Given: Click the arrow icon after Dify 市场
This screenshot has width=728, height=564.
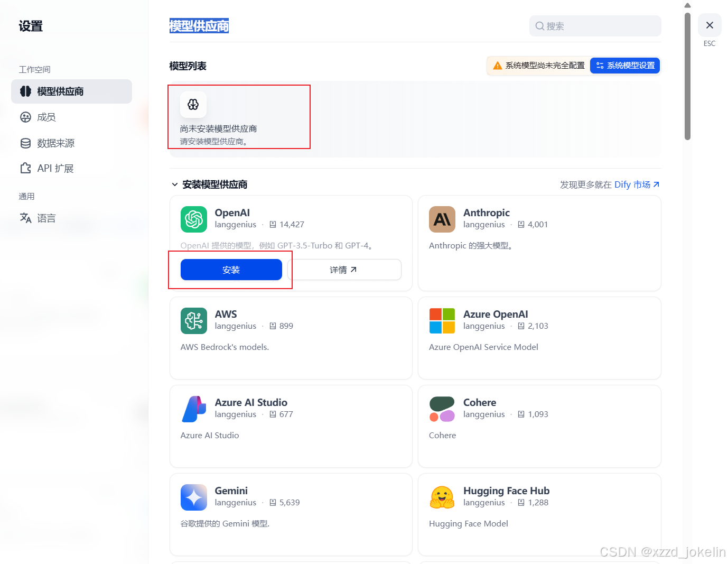Looking at the screenshot, I should pos(656,184).
